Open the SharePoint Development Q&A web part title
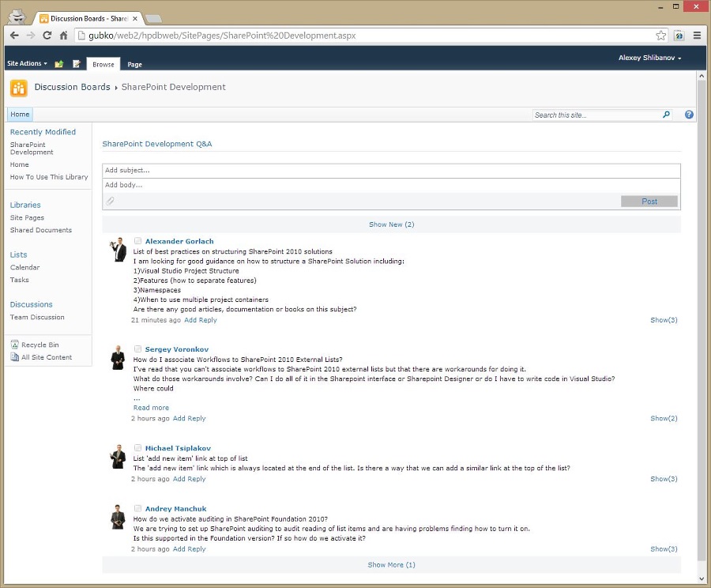Image resolution: width=711 pixels, height=588 pixels. click(x=157, y=144)
